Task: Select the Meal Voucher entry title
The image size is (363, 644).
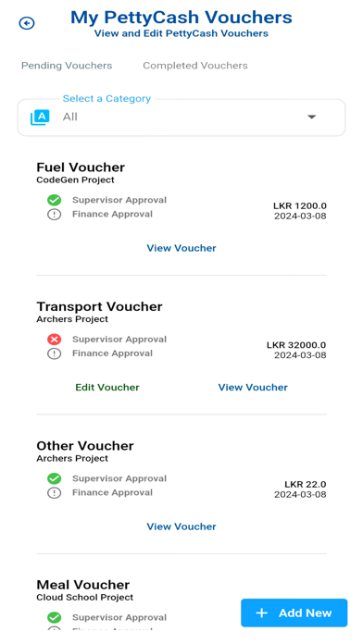Action: 83,585
